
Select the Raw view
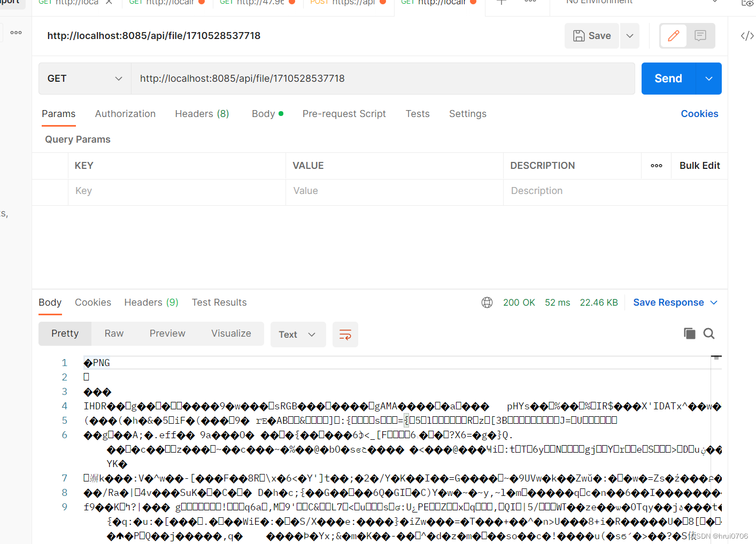pos(114,333)
